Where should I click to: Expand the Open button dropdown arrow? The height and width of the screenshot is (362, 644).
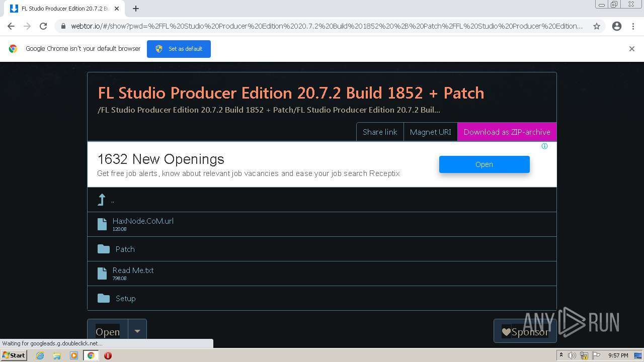[137, 332]
